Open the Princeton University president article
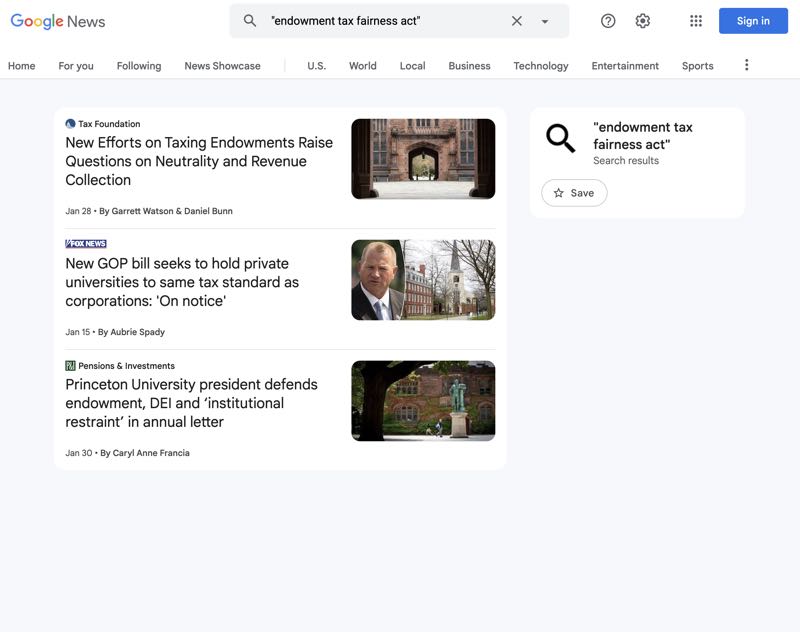This screenshot has height=632, width=800. coord(191,403)
